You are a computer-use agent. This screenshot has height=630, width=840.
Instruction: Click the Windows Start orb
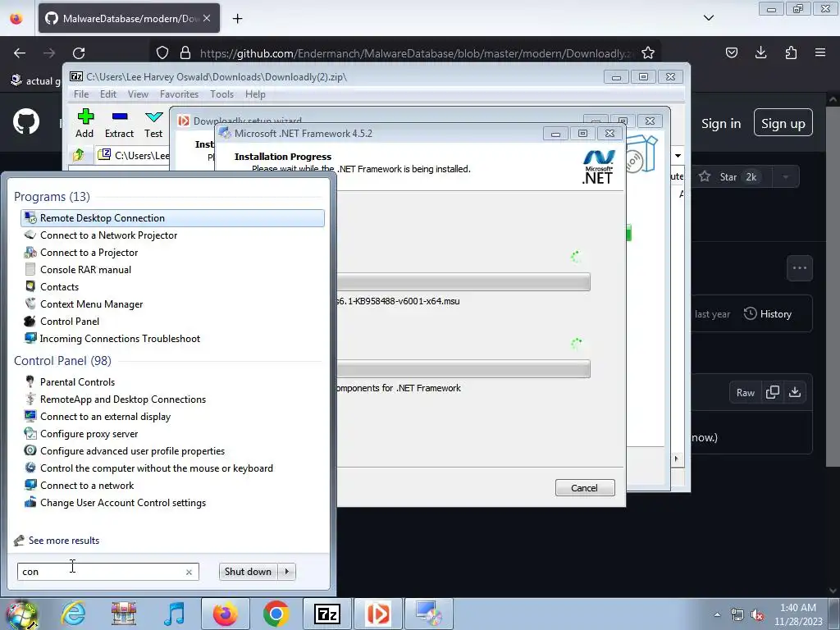[22, 615]
